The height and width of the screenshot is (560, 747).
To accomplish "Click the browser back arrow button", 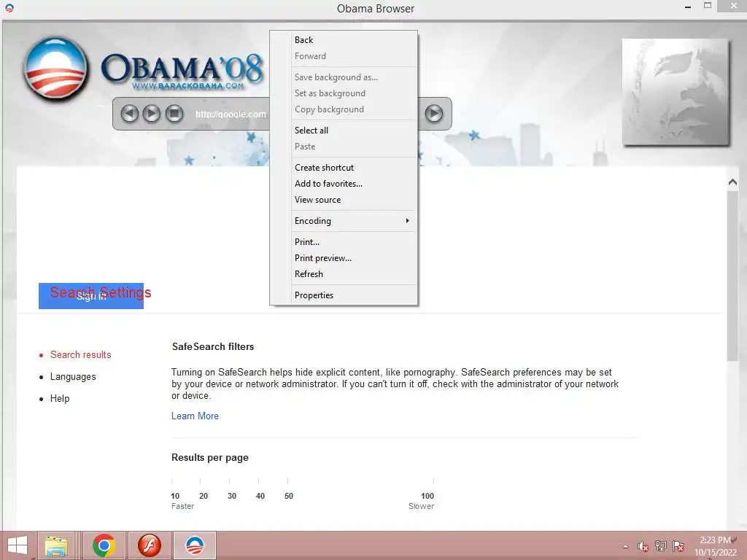I will point(130,113).
